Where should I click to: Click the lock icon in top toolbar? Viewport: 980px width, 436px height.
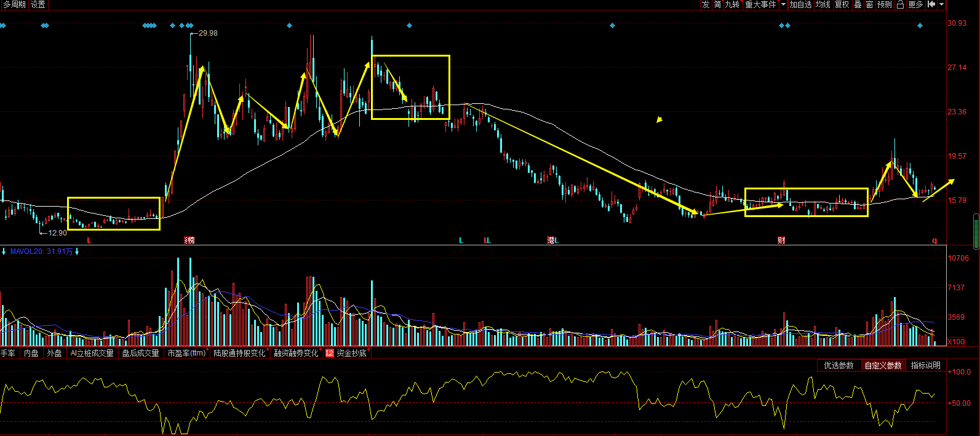click(x=900, y=4)
